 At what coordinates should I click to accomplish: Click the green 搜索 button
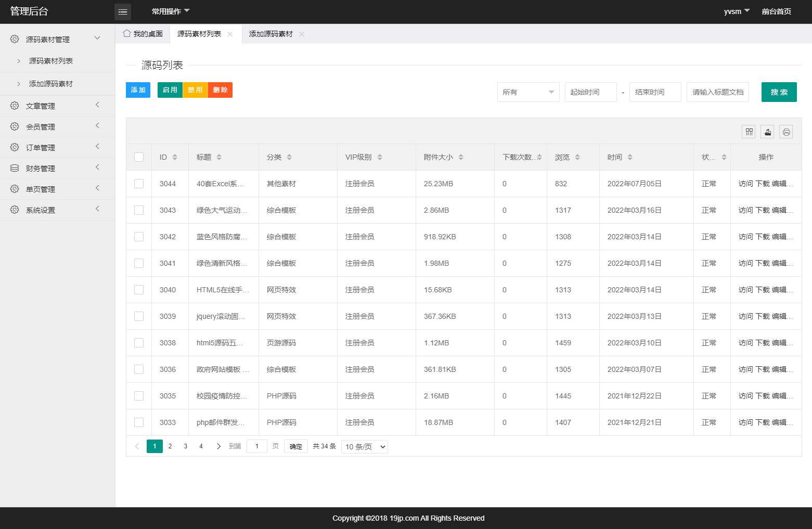click(779, 92)
